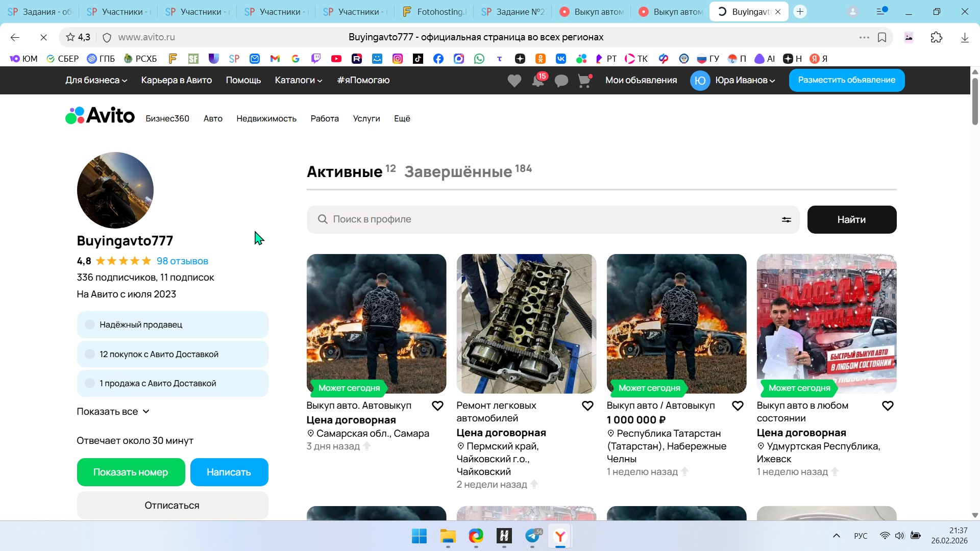Favorite Выкуп авто в любом состоянии listing

[888, 406]
